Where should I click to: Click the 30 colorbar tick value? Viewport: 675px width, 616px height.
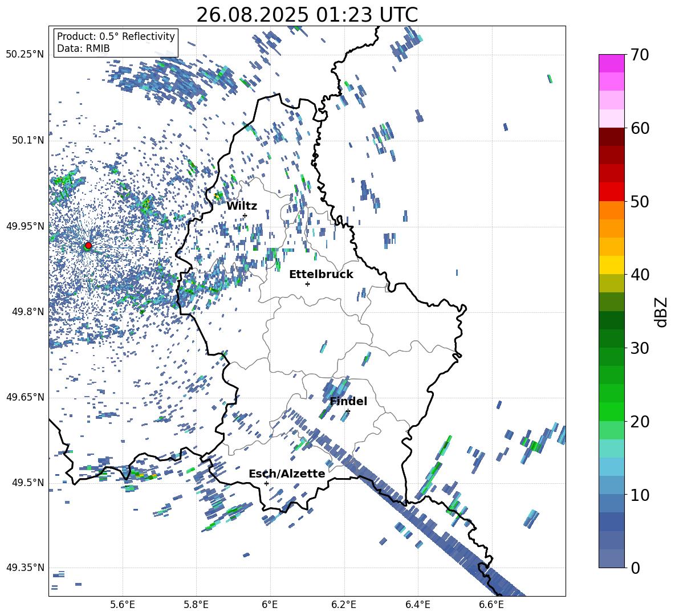(x=640, y=348)
